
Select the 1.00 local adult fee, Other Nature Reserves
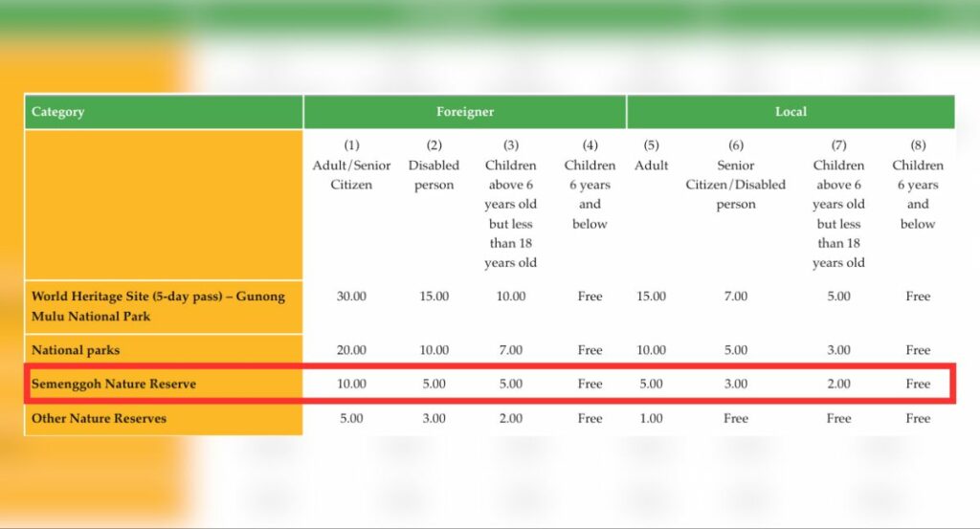(651, 418)
